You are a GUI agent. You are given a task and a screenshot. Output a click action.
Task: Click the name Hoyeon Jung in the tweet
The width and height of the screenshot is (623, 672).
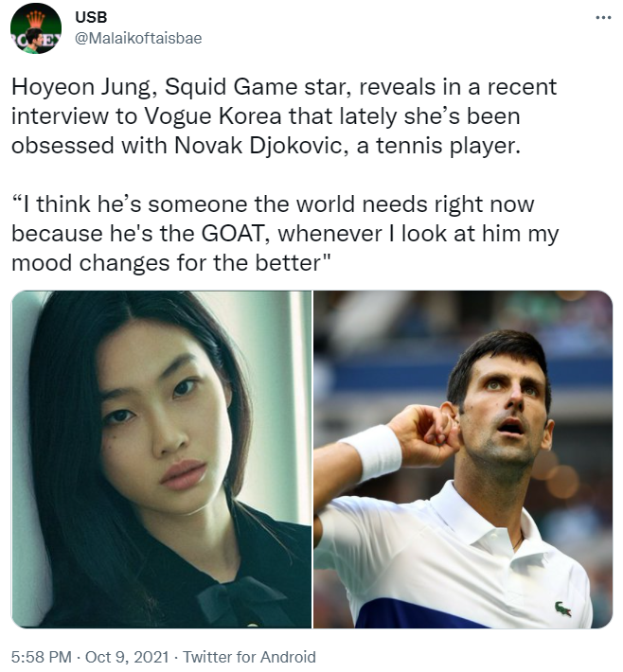(x=81, y=87)
